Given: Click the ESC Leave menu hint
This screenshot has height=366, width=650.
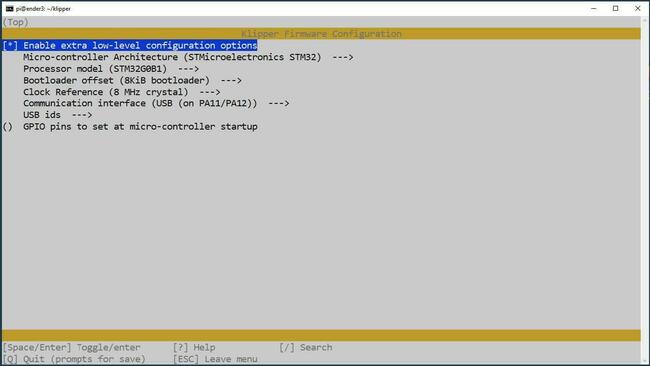Looking at the screenshot, I should tap(215, 359).
